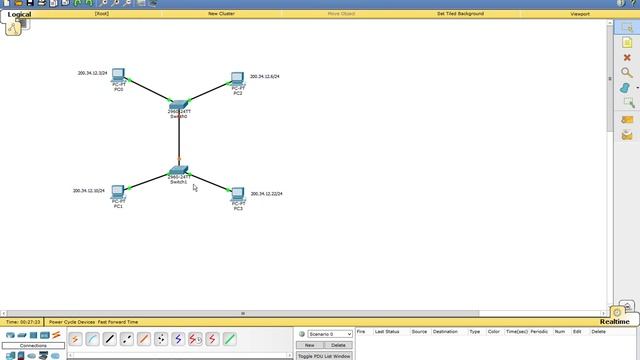
Task: Click Power Cycle Devices
Action: pyautogui.click(x=72, y=322)
